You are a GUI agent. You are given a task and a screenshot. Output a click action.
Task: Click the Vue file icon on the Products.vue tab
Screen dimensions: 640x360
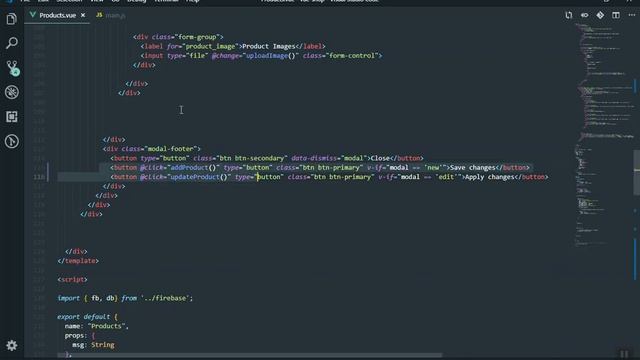tap(33, 15)
